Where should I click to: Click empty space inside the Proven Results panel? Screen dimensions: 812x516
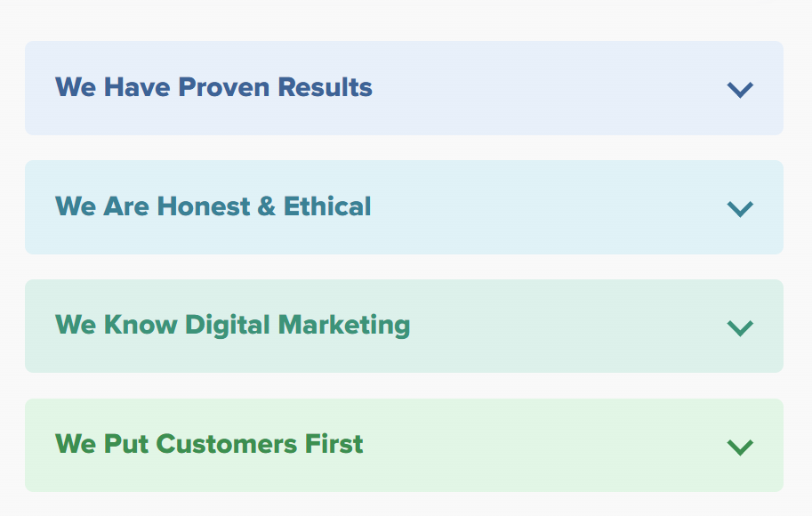pyautogui.click(x=551, y=88)
